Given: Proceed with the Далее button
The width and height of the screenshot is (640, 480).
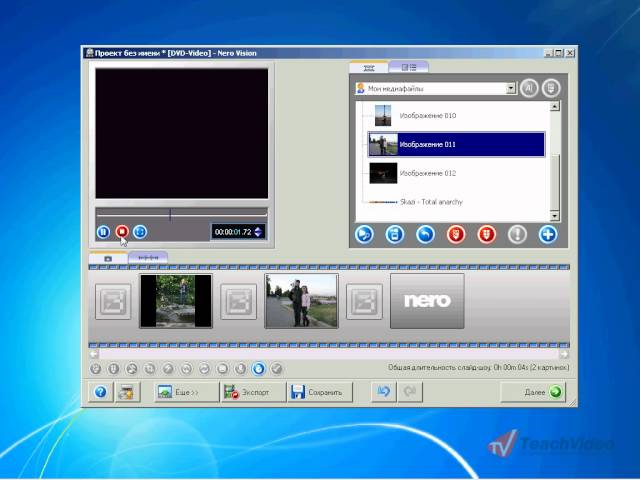Looking at the screenshot, I should (533, 392).
